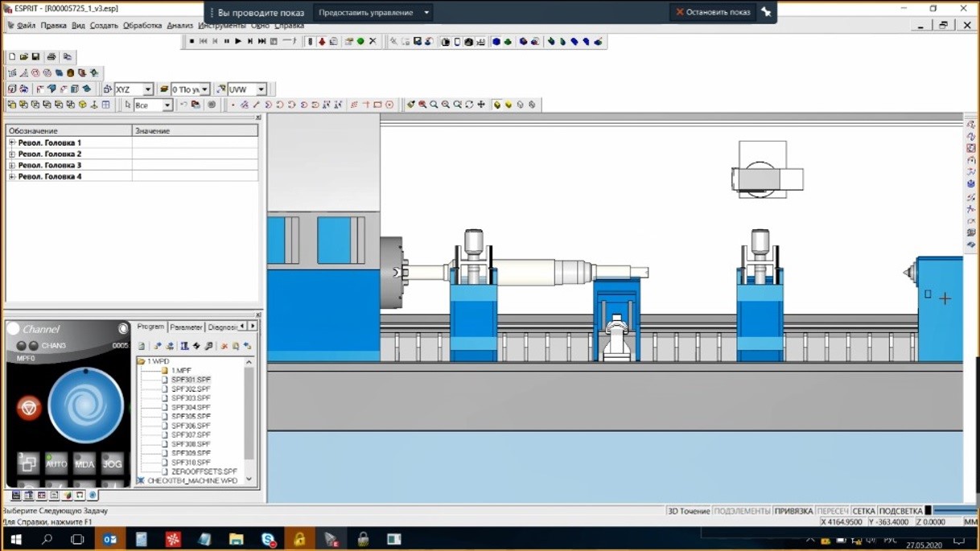Click the Обозначение column header
The image size is (980, 551).
coord(69,130)
